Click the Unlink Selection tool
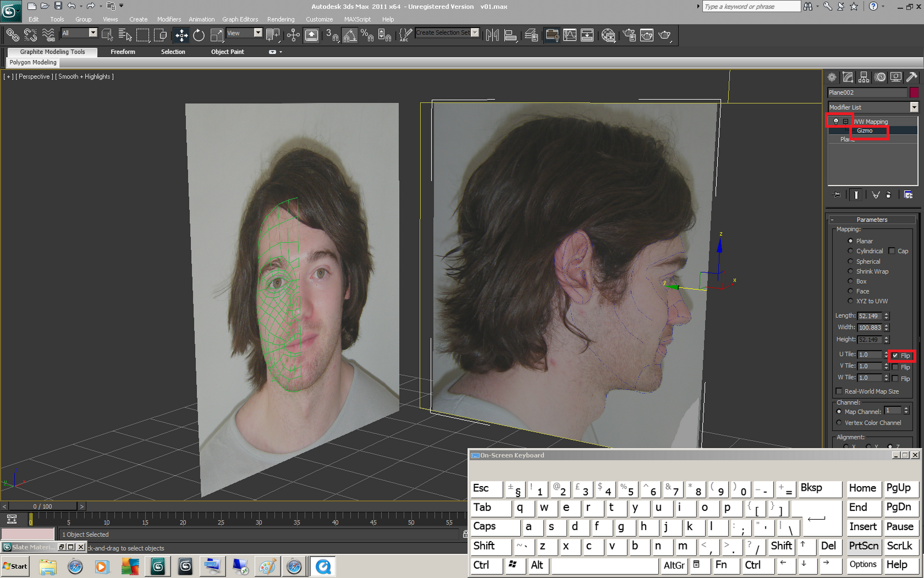The image size is (924, 578). click(x=31, y=35)
